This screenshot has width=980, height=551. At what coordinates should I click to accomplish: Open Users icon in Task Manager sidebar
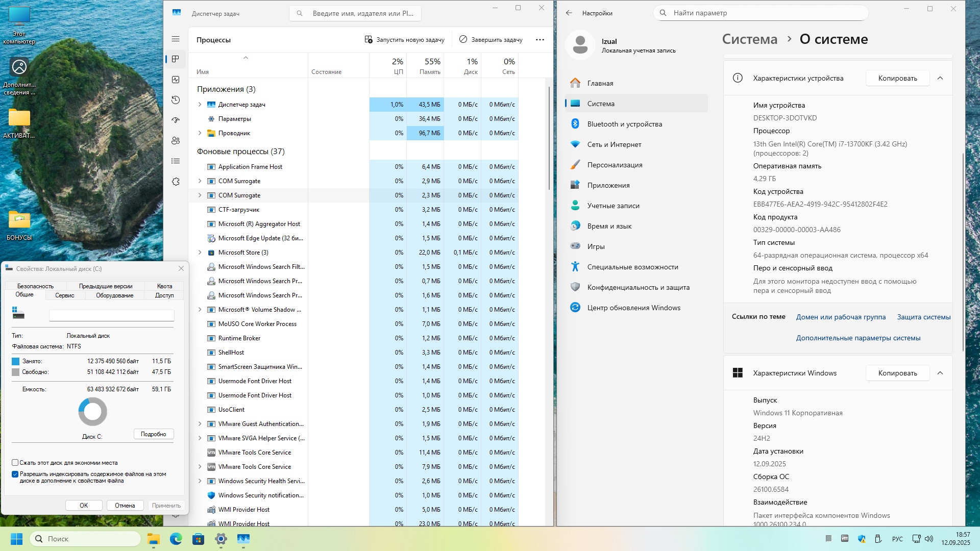(x=176, y=141)
